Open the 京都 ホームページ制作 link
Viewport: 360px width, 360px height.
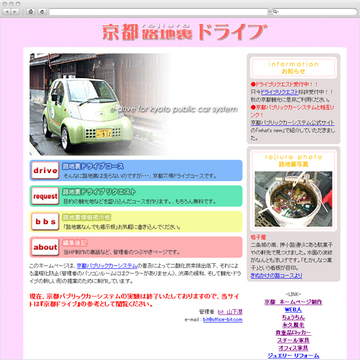[x=293, y=302]
